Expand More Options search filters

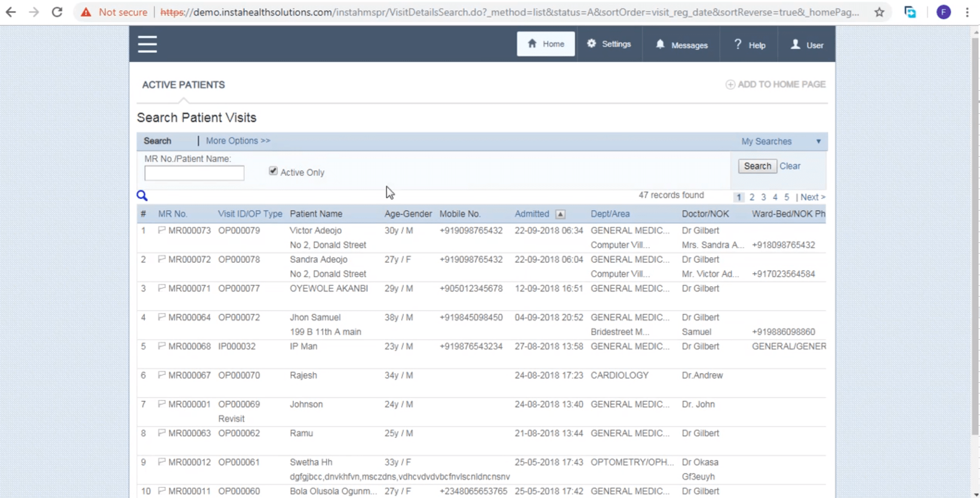tap(238, 140)
